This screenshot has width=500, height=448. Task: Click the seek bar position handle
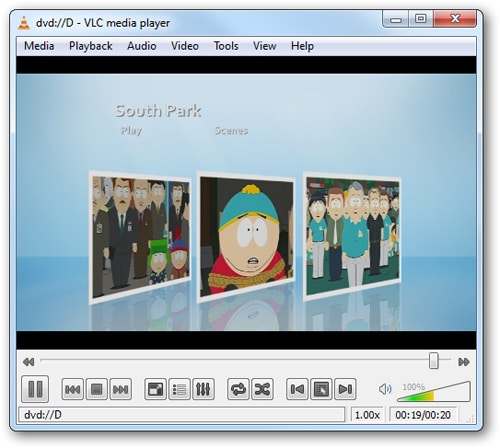[434, 360]
